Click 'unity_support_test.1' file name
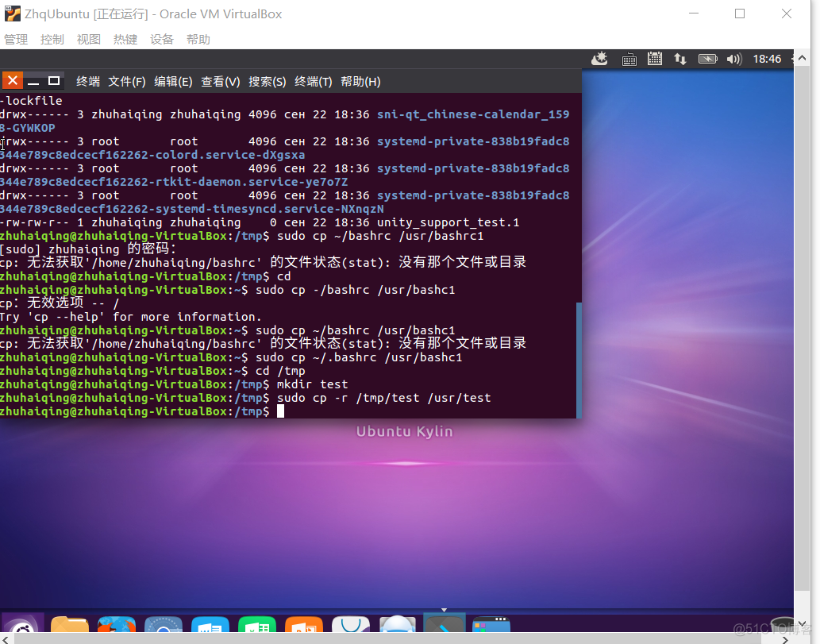820x644 pixels. pyautogui.click(x=448, y=222)
